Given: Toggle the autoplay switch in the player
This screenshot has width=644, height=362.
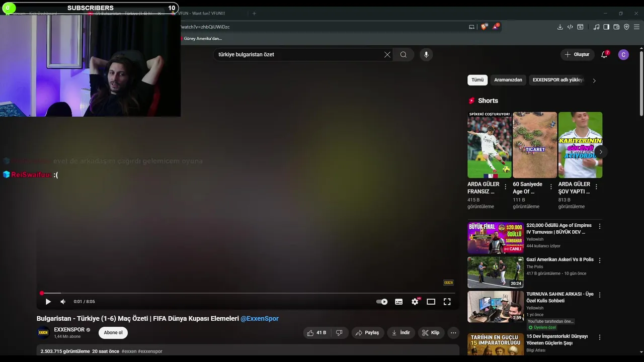Looking at the screenshot, I should [x=382, y=302].
